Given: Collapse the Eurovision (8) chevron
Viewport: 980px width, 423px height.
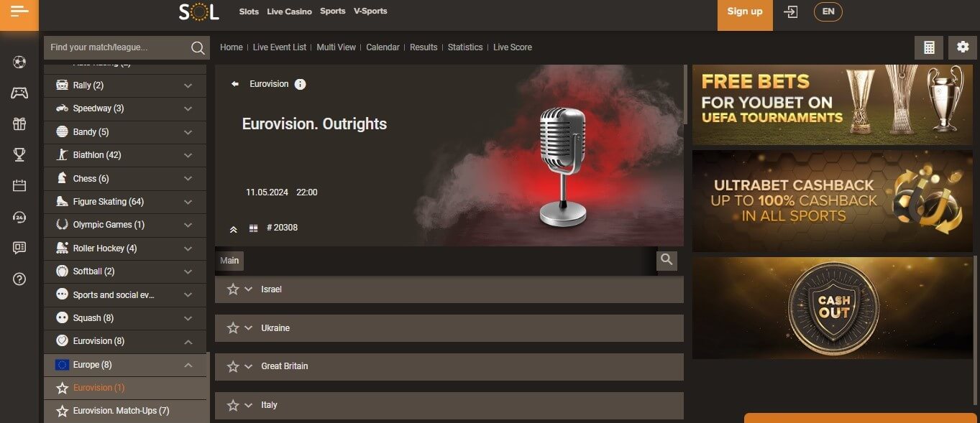Looking at the screenshot, I should (x=188, y=342).
